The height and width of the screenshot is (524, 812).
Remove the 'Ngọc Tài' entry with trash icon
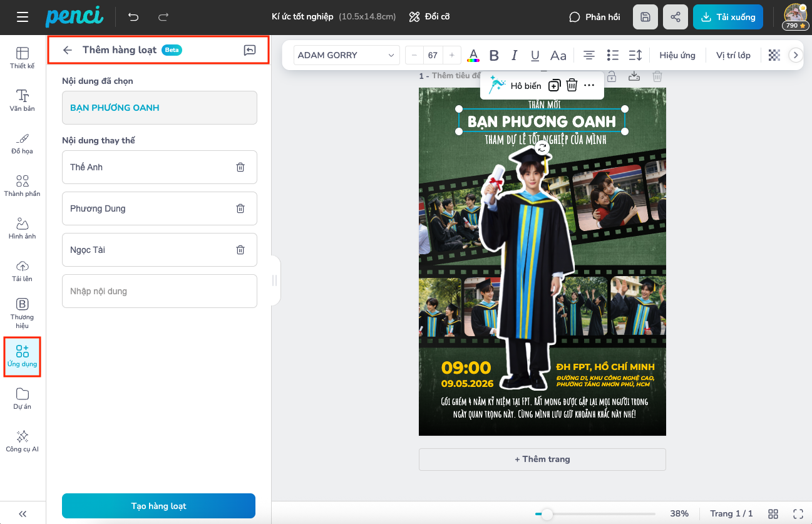240,250
